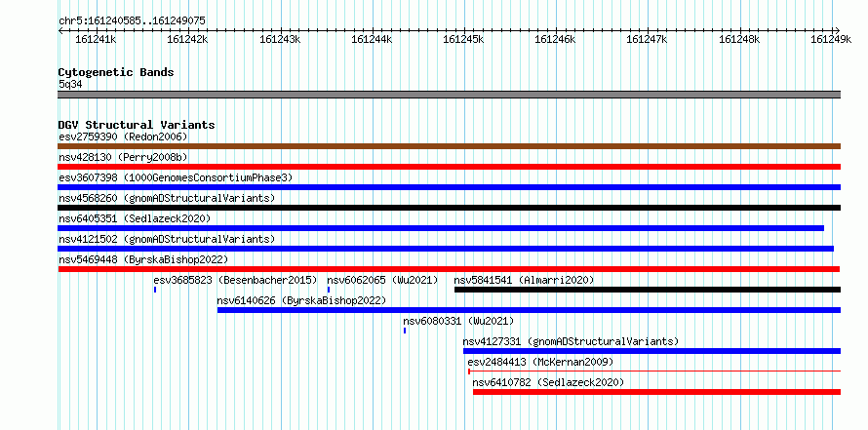This screenshot has height=430, width=868.
Task: Click nsv5469448 (ByrskaBishop2022) label
Action: pos(143,259)
